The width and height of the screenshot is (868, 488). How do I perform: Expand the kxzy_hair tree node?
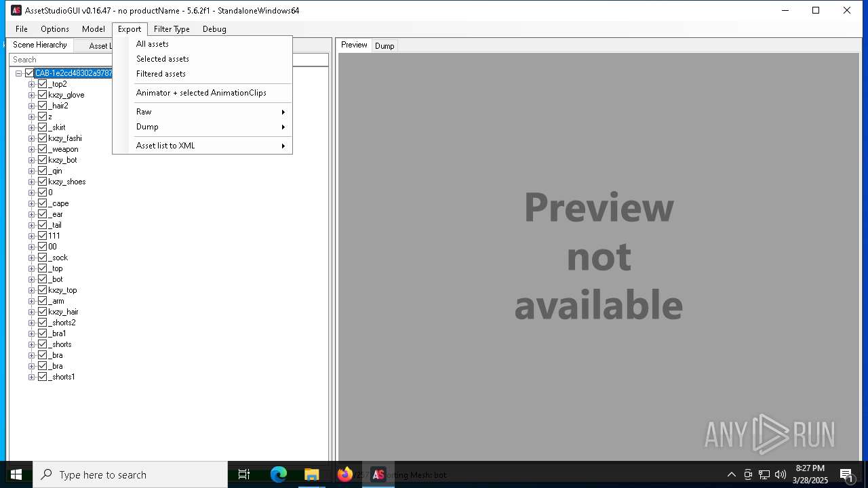tap(31, 312)
